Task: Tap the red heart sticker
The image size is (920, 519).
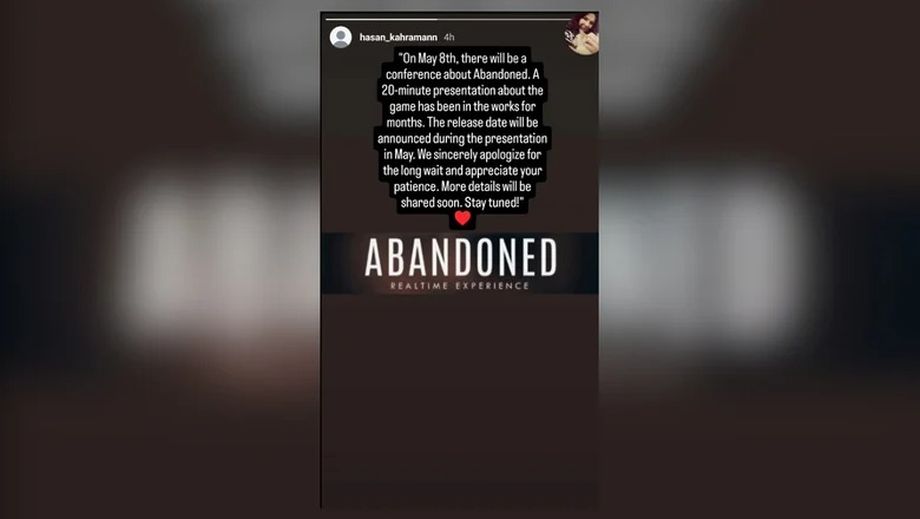Action: pos(462,218)
